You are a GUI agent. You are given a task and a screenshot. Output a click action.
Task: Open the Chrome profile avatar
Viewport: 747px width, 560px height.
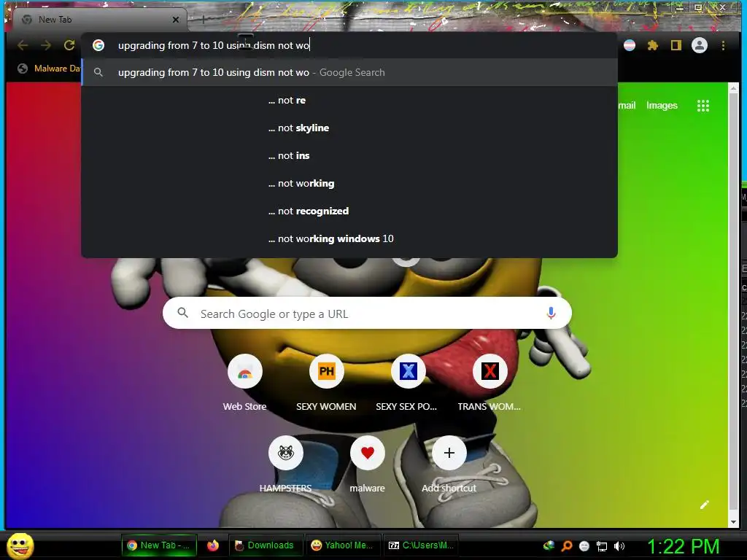(700, 45)
